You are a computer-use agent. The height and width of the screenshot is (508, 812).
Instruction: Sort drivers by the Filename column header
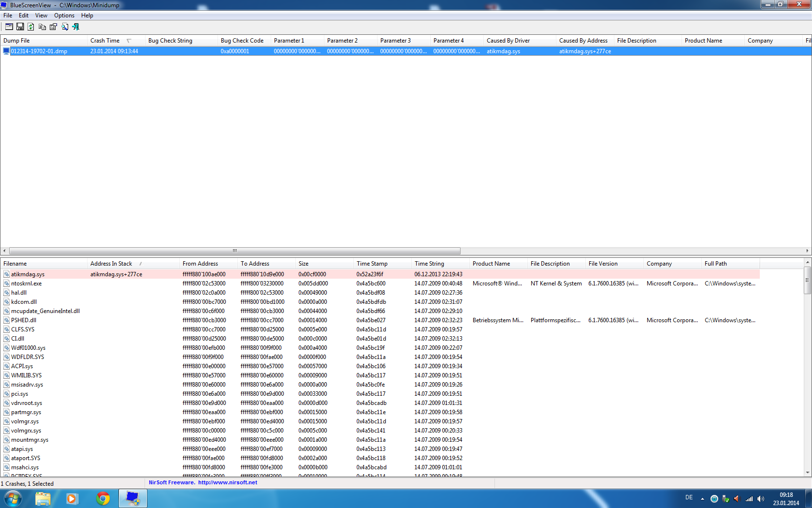43,264
